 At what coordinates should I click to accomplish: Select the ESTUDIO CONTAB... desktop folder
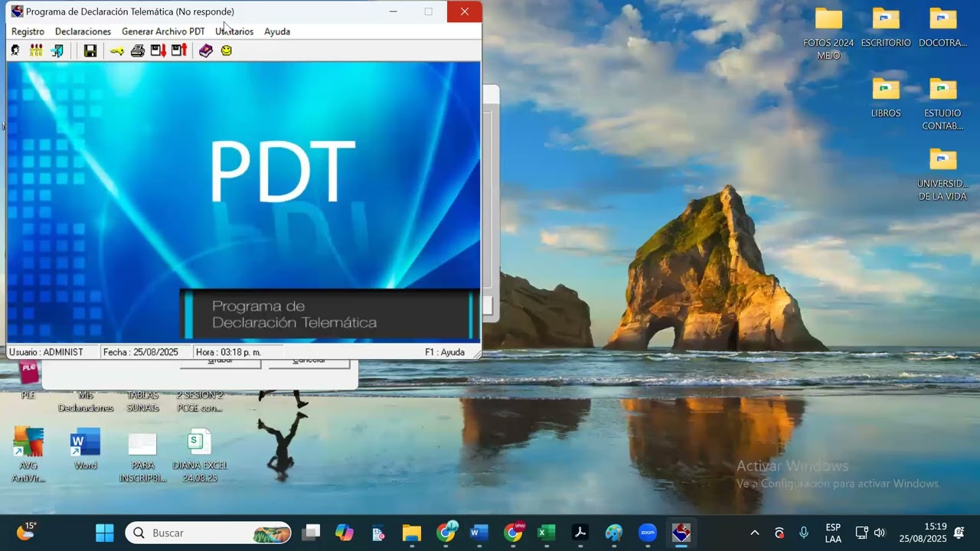click(x=943, y=103)
